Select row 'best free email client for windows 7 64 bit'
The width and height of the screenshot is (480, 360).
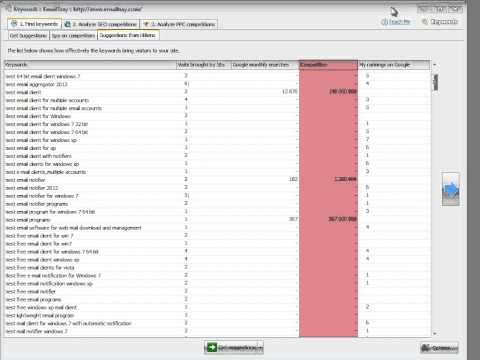pyautogui.click(x=217, y=252)
